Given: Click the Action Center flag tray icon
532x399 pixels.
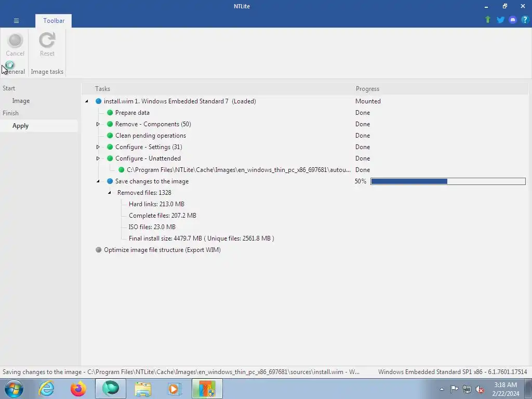Looking at the screenshot, I should [454, 389].
